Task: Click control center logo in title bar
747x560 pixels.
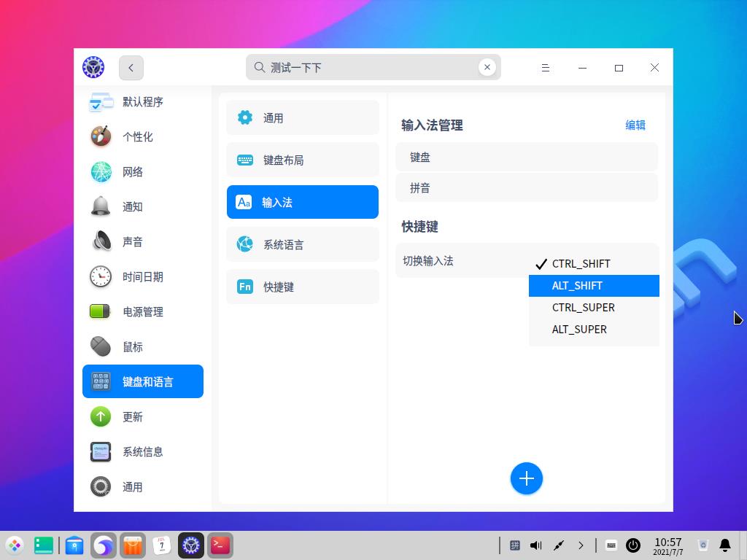Action: click(93, 67)
